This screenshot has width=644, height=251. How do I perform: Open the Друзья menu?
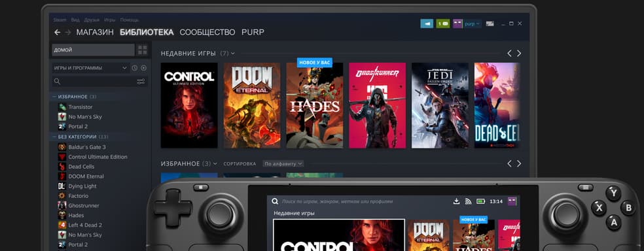[92, 20]
